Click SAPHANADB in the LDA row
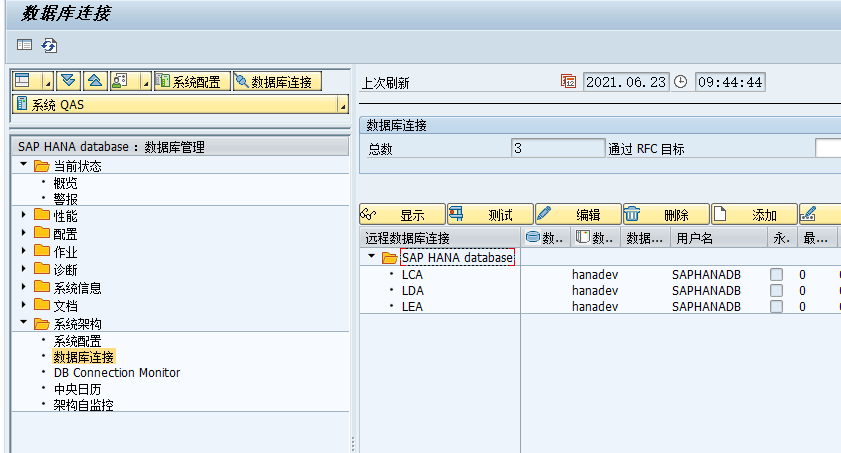This screenshot has width=841, height=453. click(x=706, y=291)
